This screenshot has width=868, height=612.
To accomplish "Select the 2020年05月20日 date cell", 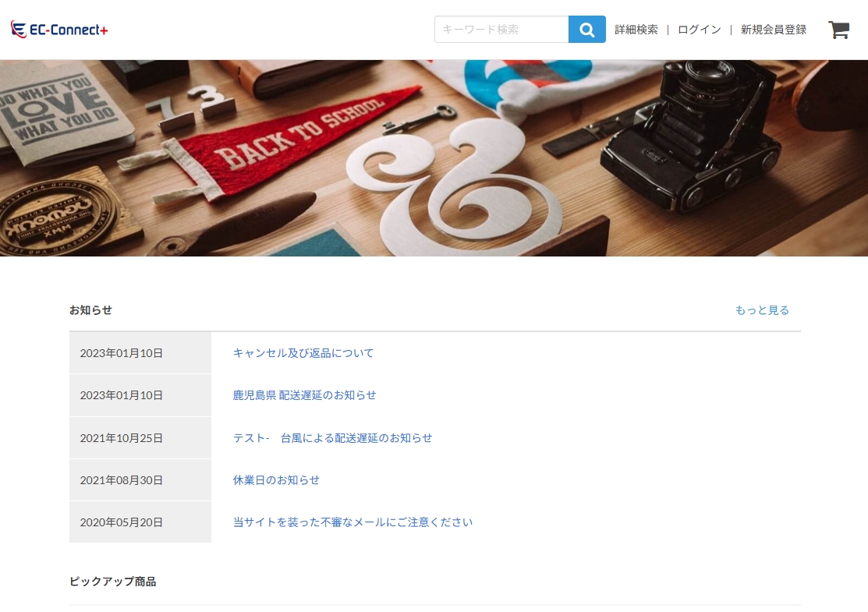I will pyautogui.click(x=122, y=522).
